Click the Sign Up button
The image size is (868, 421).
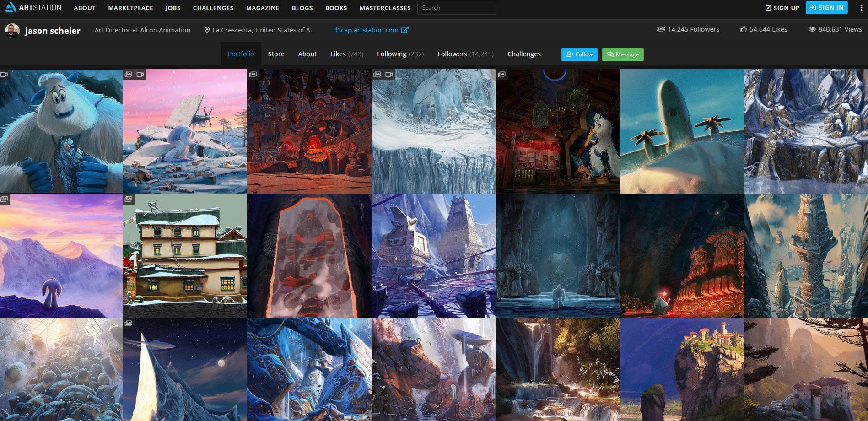782,8
